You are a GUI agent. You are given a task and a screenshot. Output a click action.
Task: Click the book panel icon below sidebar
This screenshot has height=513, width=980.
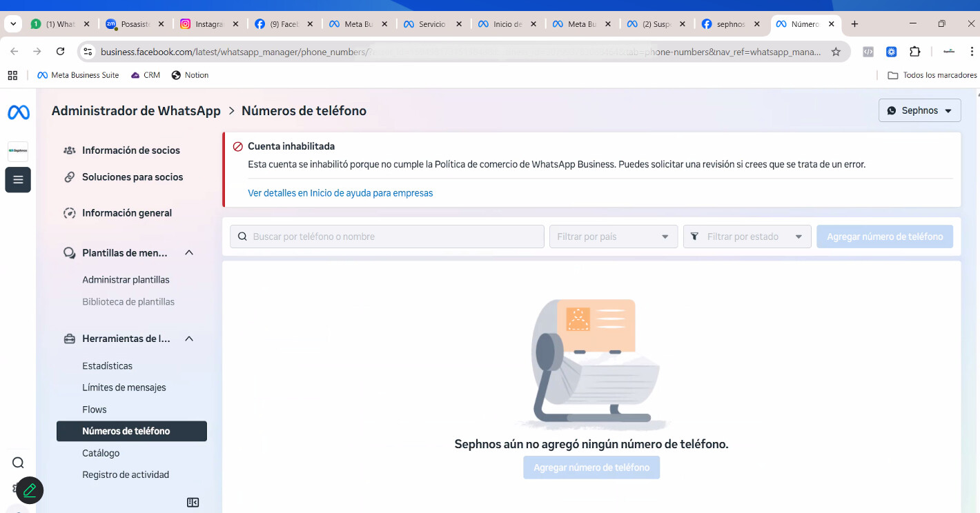(x=193, y=503)
